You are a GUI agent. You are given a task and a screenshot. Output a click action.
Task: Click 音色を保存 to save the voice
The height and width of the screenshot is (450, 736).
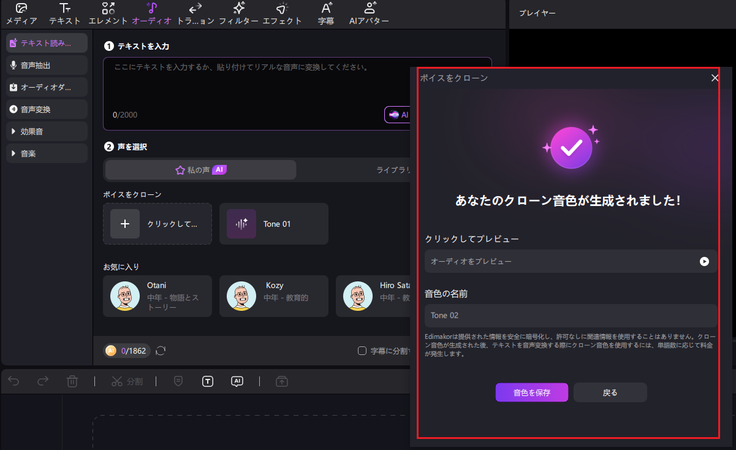point(532,392)
